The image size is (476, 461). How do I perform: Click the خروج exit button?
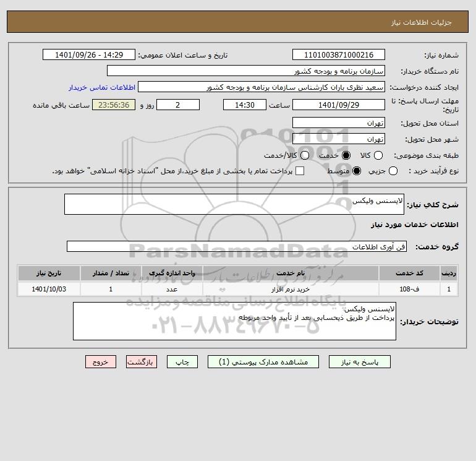pos(101,362)
